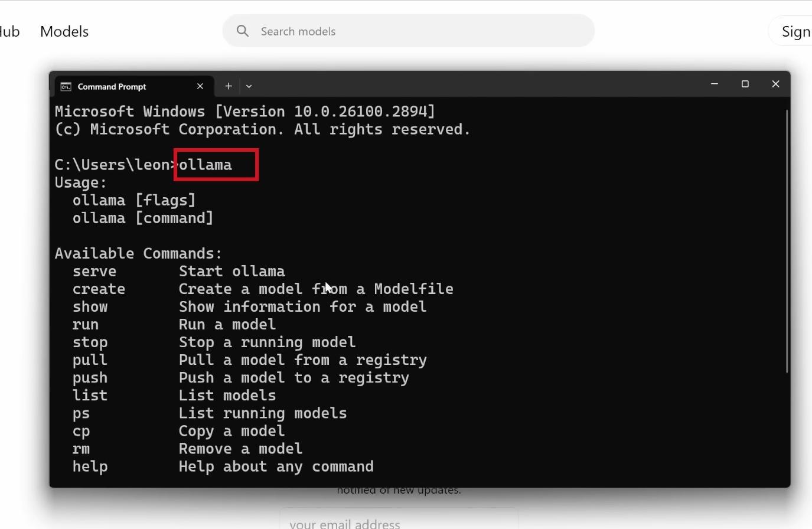Screen dimensions: 812x529
Task: Click the 'push' command text
Action: tap(90, 378)
